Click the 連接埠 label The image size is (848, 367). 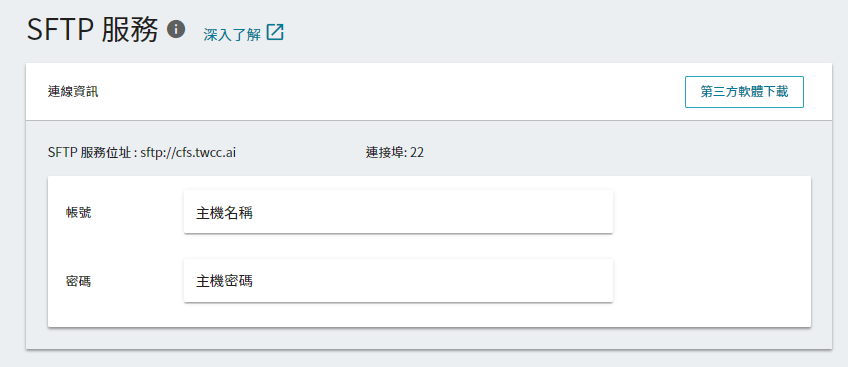(x=385, y=153)
